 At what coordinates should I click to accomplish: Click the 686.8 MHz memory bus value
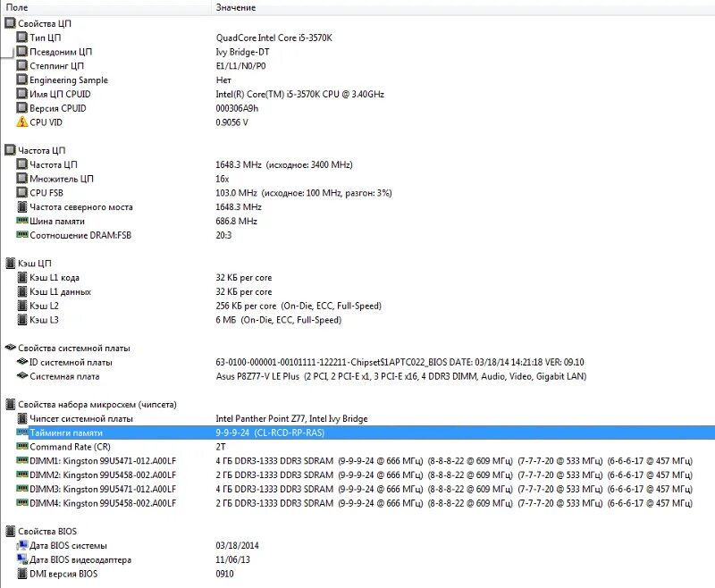pos(236,222)
